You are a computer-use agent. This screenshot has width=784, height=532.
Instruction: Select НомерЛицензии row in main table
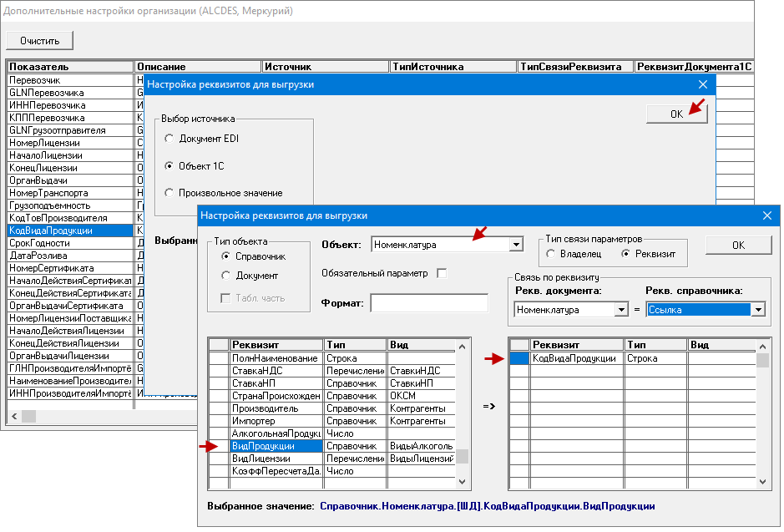pos(70,143)
